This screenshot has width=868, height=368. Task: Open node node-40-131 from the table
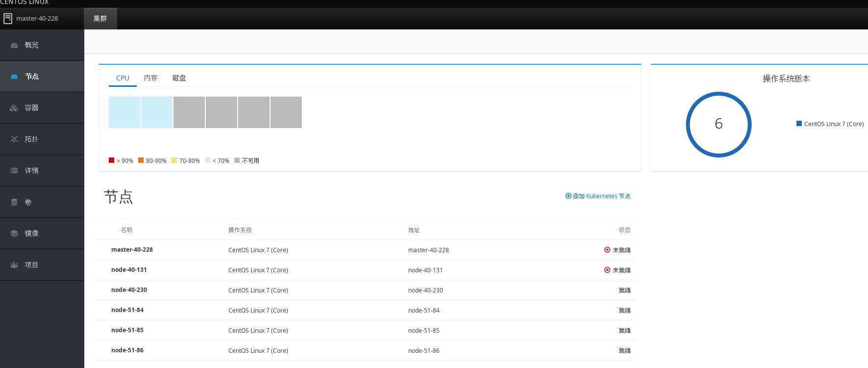click(129, 270)
